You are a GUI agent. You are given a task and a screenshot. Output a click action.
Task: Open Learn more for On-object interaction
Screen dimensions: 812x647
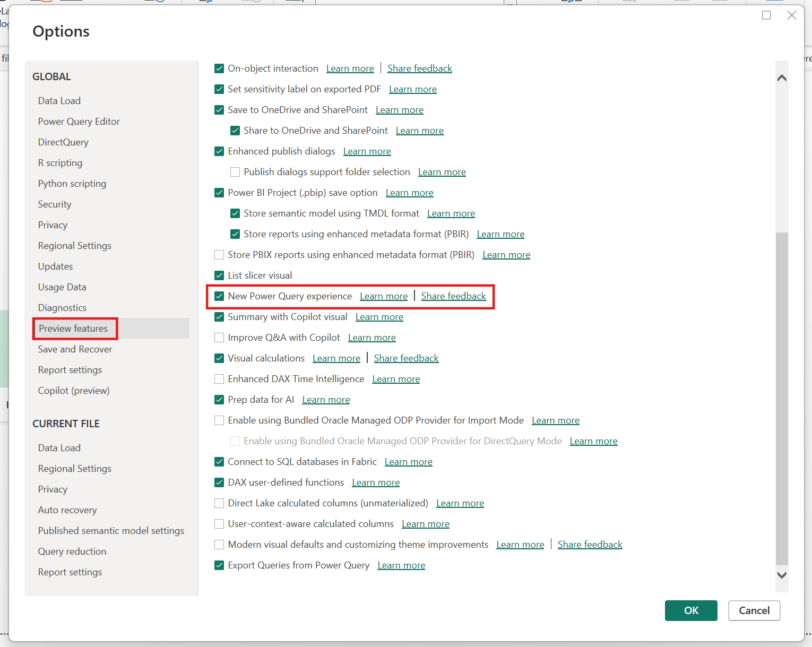(x=350, y=68)
